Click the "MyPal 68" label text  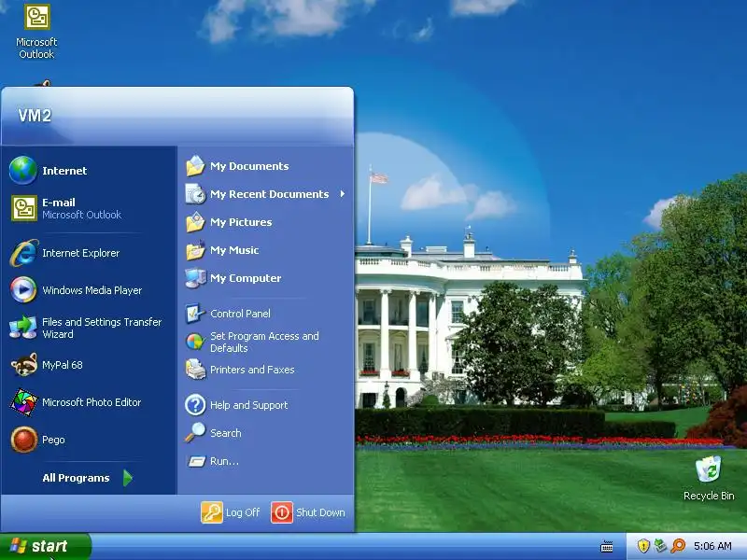[x=63, y=365]
